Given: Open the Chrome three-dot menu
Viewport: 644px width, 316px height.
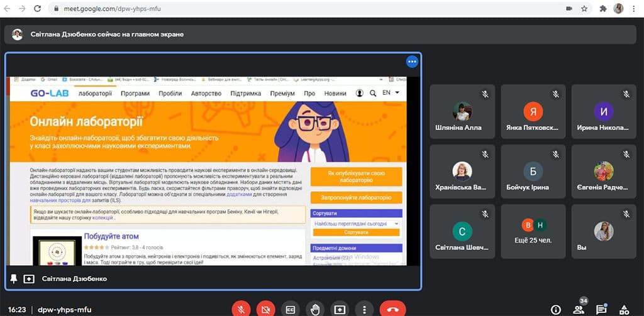Looking at the screenshot, I should [634, 9].
